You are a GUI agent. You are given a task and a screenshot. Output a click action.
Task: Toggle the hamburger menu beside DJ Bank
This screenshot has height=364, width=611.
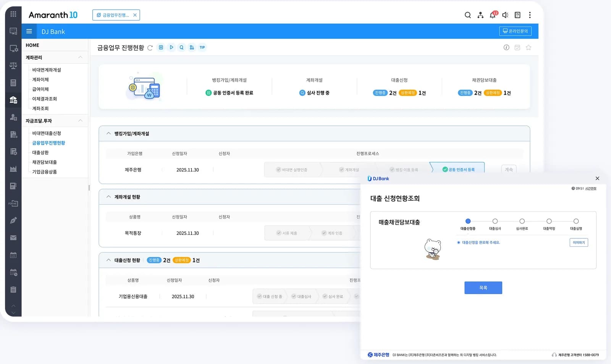(29, 31)
